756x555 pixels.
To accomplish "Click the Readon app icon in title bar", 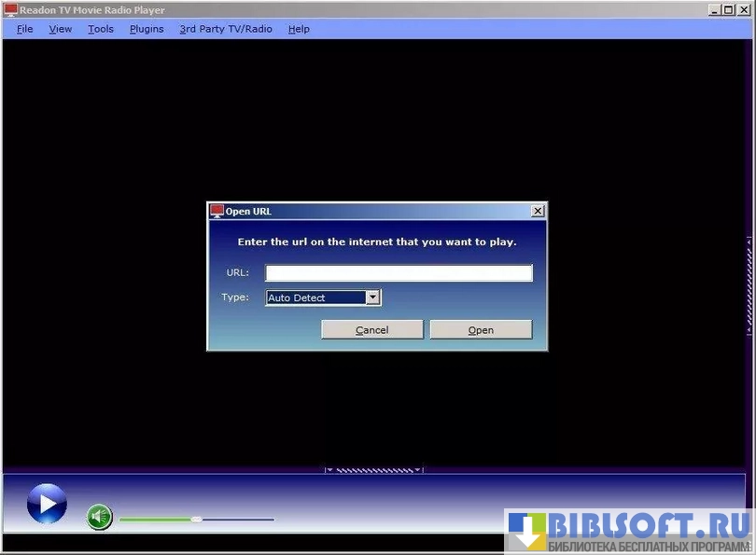I will [10, 9].
